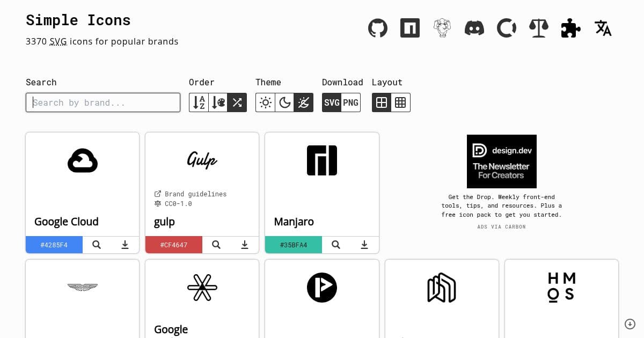
Task: Click the round play-button logo icon
Action: 322,287
